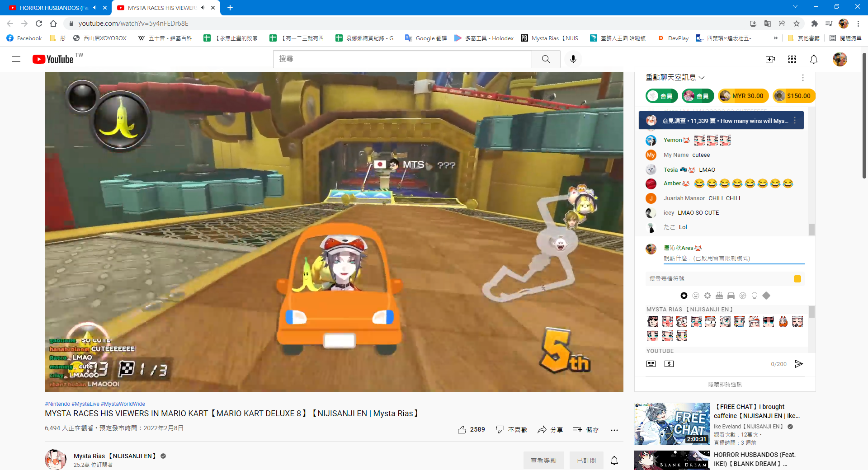Image resolution: width=868 pixels, height=470 pixels.
Task: Send the chat message arrow
Action: pyautogui.click(x=799, y=364)
